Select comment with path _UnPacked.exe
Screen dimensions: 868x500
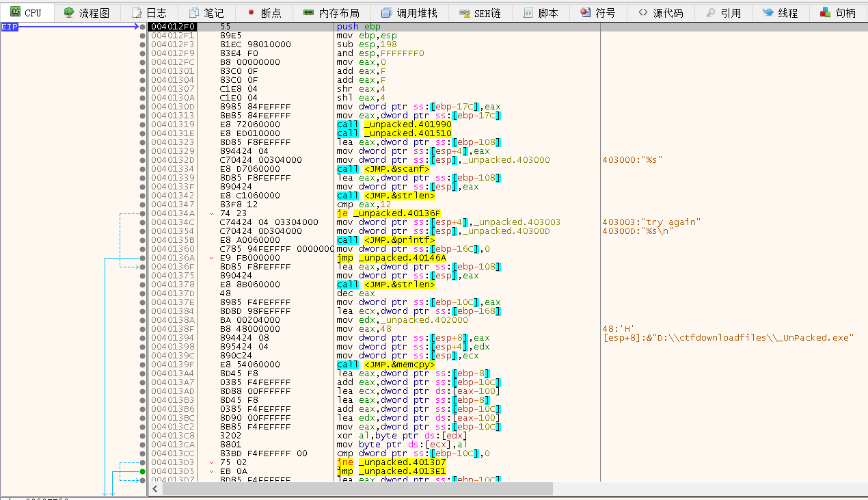pos(729,338)
